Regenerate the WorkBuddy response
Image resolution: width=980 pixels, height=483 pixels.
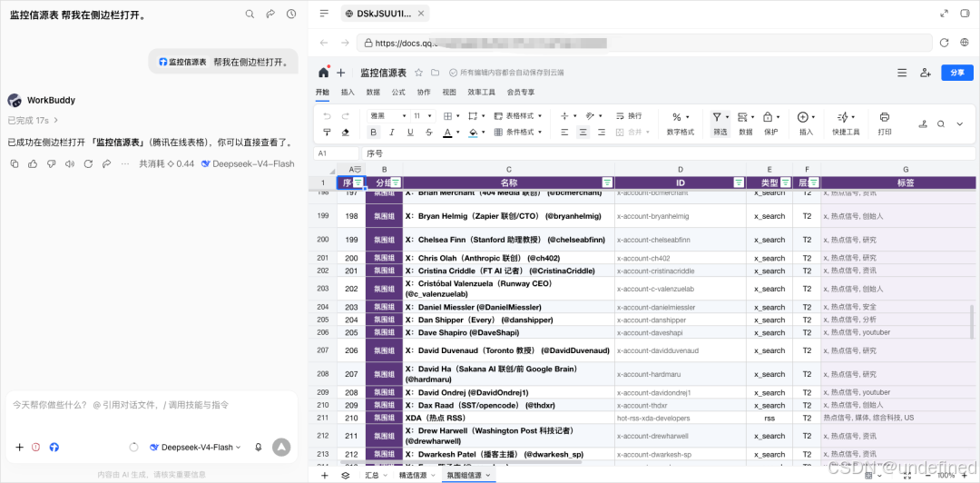point(88,164)
